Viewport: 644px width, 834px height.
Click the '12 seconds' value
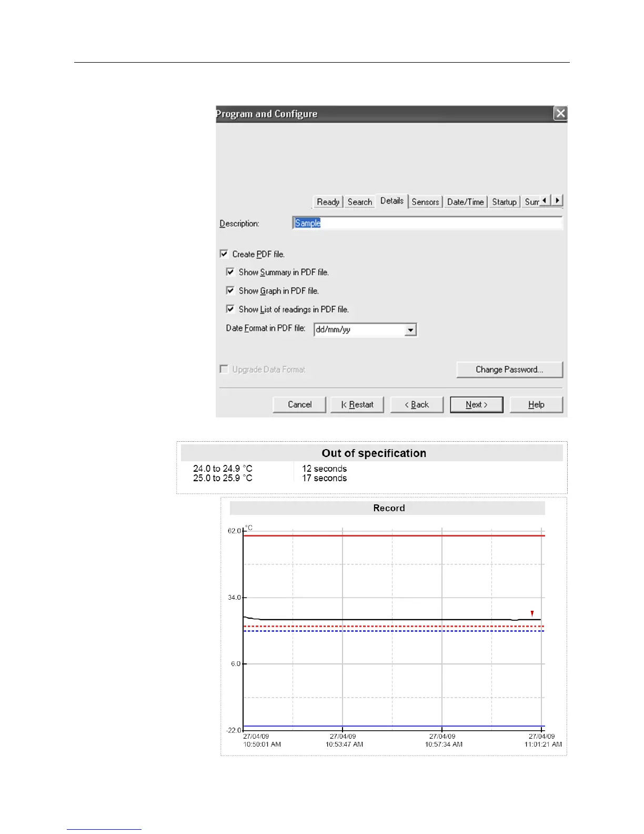pyautogui.click(x=324, y=469)
